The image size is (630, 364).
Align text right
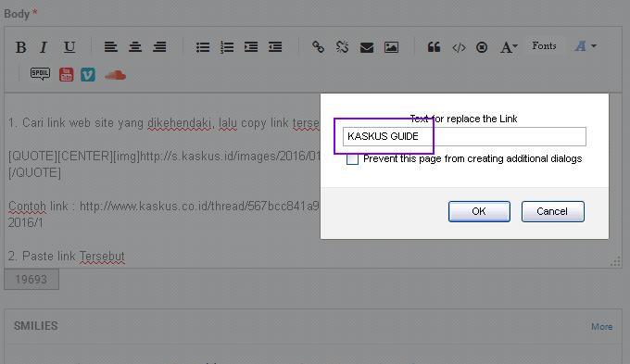click(159, 47)
